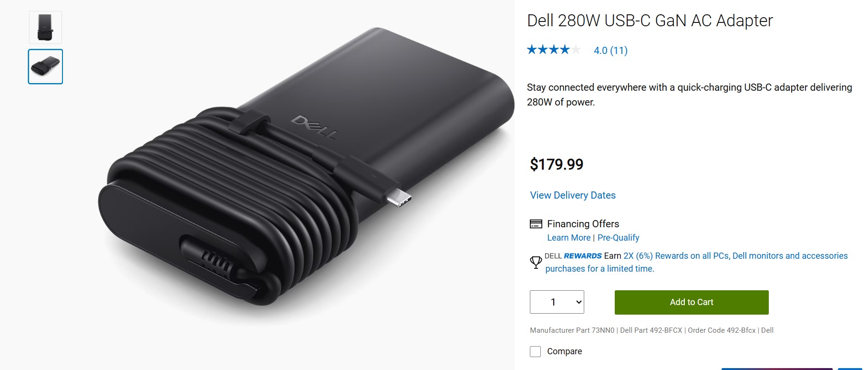Click the first star in the rating row
Image resolution: width=868 pixels, height=370 pixels.
(532, 49)
